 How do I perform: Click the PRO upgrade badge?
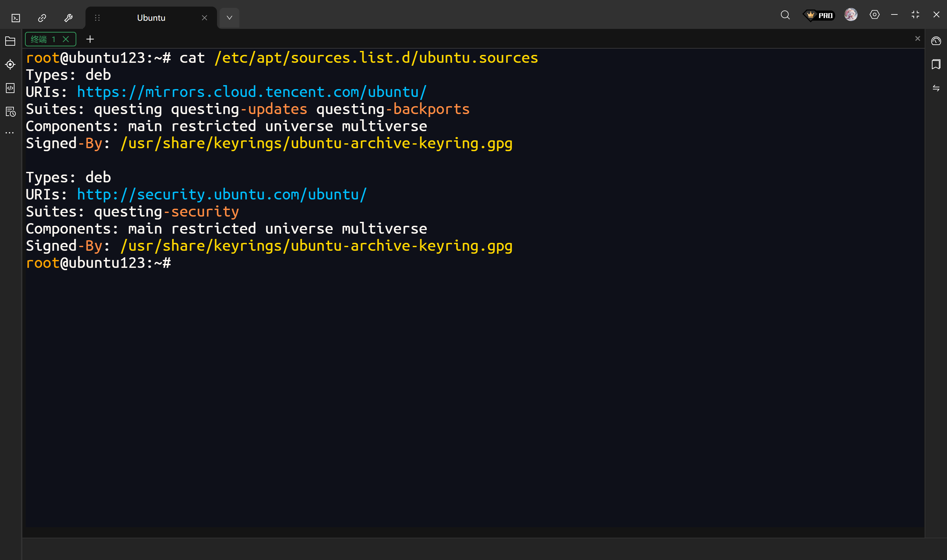point(819,15)
